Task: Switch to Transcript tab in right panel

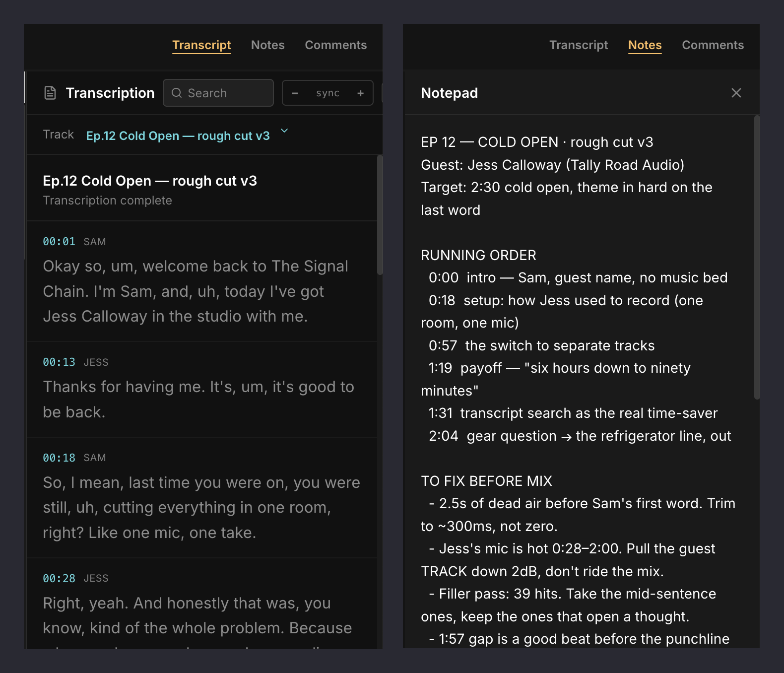Action: [x=579, y=45]
